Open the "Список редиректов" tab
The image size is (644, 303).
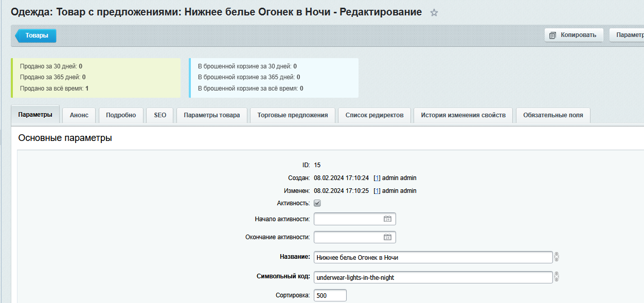(374, 115)
